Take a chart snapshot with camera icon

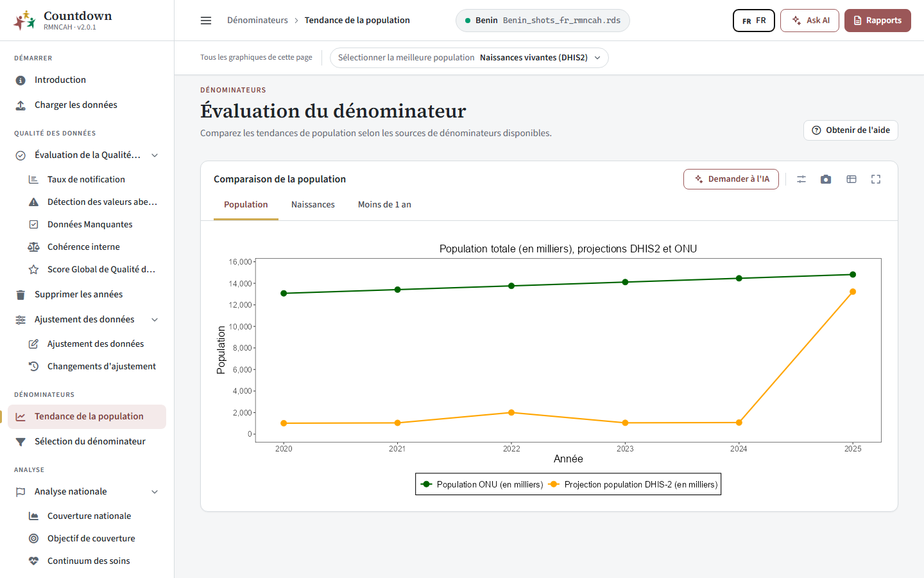pos(826,179)
